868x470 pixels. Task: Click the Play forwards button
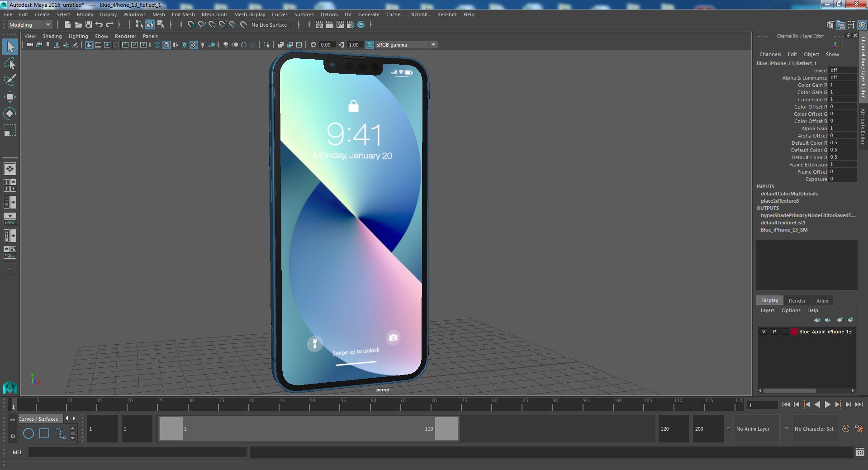tap(827, 405)
